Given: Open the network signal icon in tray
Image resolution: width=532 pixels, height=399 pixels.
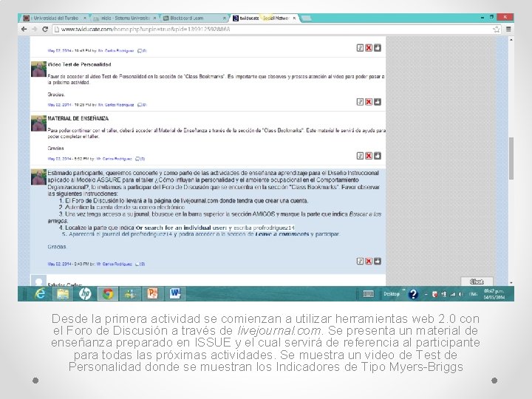Looking at the screenshot, I should tap(452, 294).
